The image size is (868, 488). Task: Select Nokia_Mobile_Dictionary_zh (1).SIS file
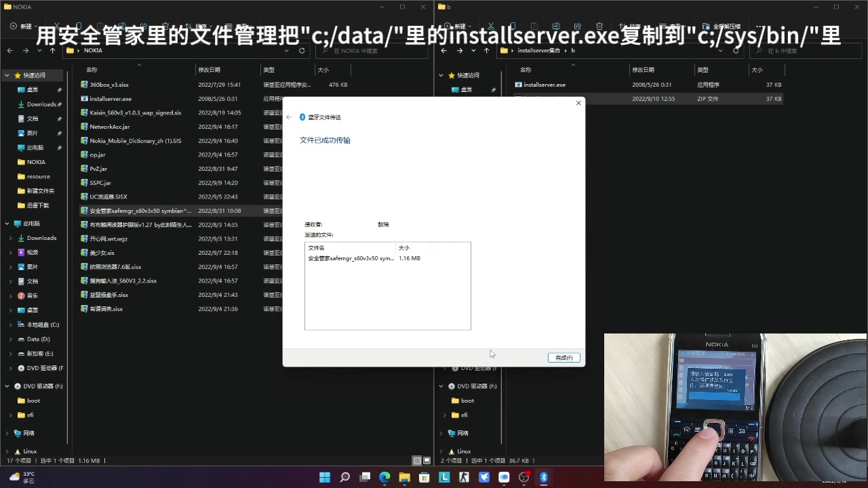135,141
